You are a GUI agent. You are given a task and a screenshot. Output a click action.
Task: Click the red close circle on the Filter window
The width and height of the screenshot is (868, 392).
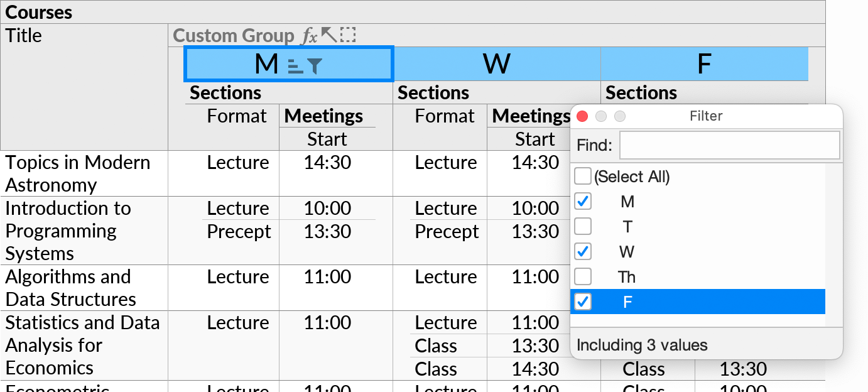tap(582, 116)
